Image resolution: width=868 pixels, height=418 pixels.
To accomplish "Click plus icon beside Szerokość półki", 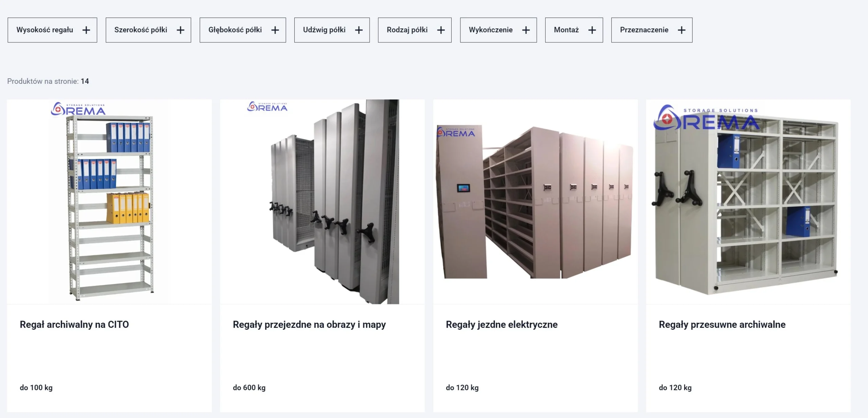I will (180, 30).
